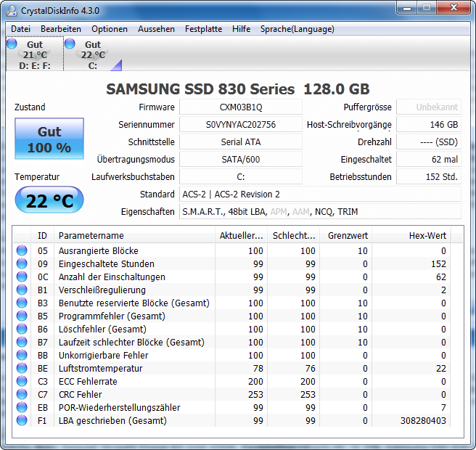Select the CRC Fehler row name
The image size is (476, 450).
tap(80, 394)
